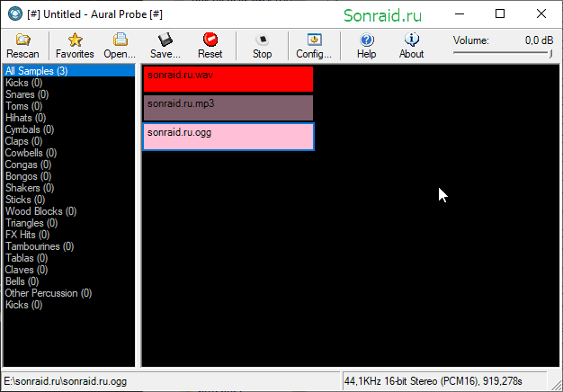The width and height of the screenshot is (563, 392).
Task: Click the red Reset icon
Action: point(210,40)
